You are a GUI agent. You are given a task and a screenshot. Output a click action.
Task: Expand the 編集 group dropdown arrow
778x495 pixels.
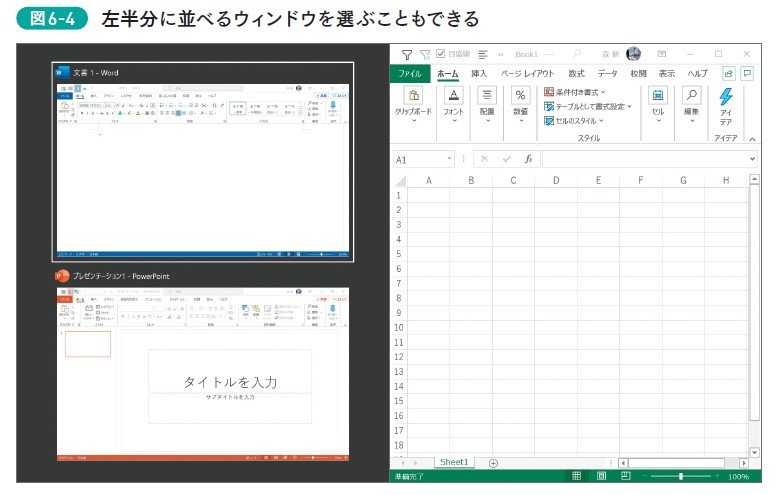[x=692, y=121]
